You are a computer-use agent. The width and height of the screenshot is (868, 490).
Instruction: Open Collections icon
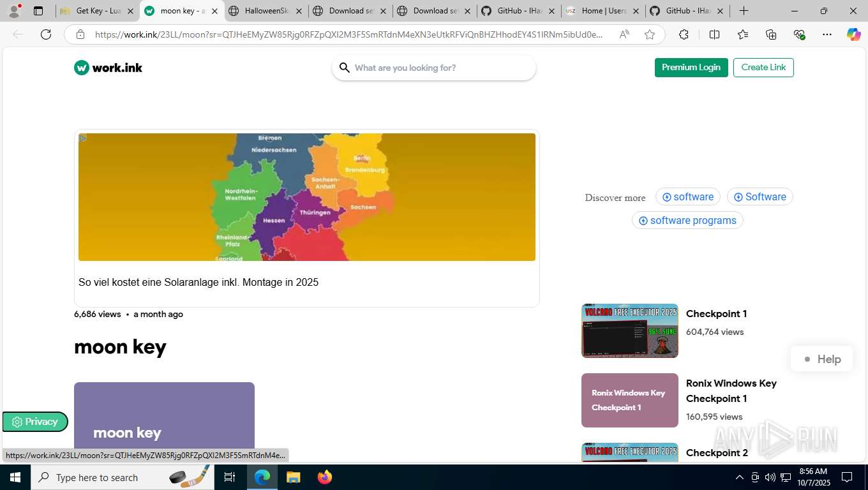(x=771, y=34)
